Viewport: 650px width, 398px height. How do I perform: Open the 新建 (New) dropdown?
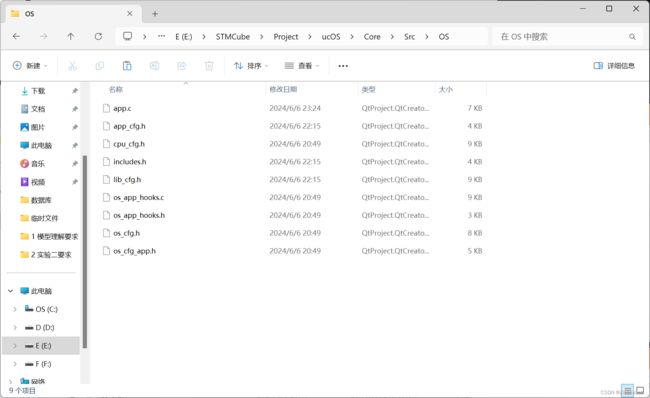point(30,66)
